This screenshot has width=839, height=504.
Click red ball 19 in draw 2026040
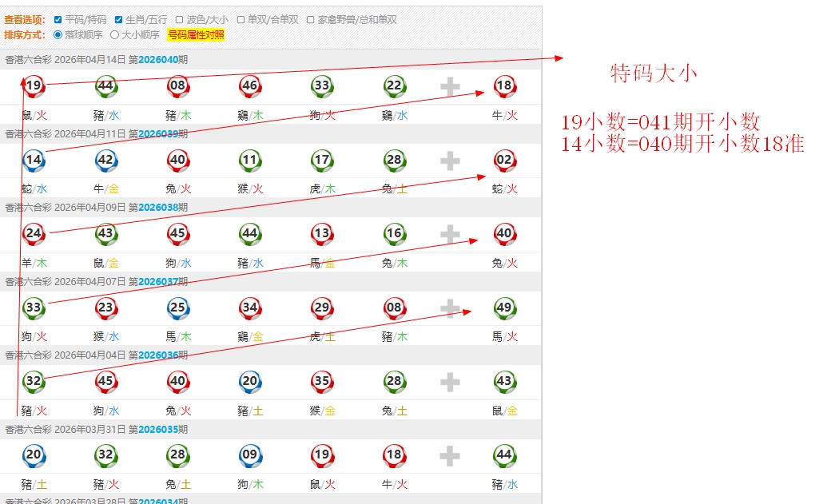[x=34, y=85]
